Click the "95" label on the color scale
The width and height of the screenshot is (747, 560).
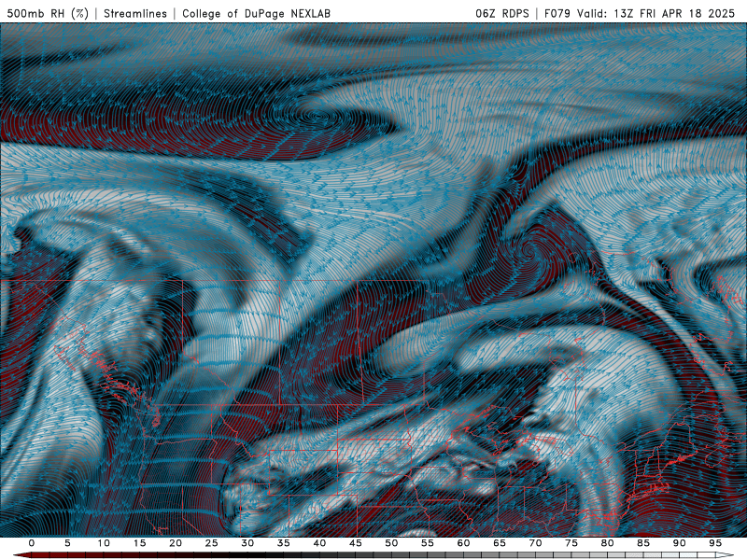715,543
